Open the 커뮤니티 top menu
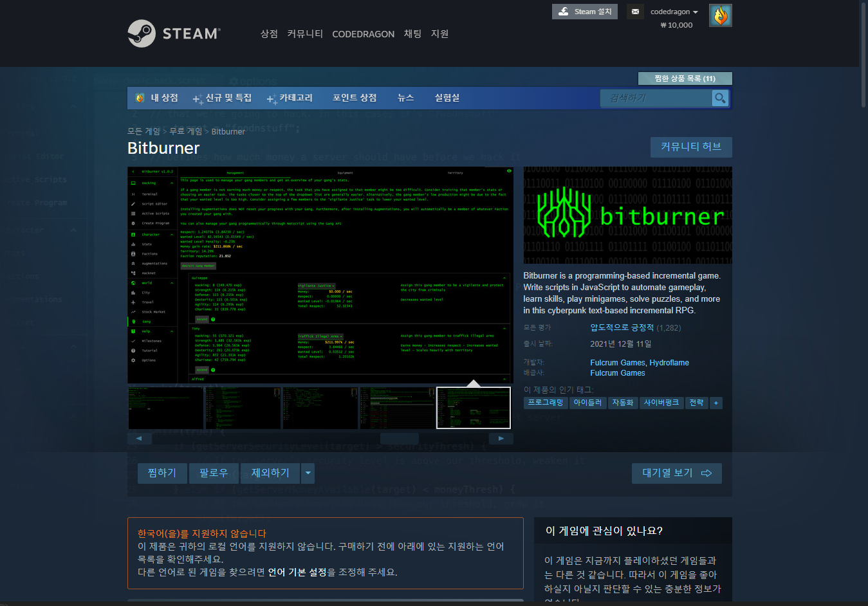Image resolution: width=868 pixels, height=606 pixels. point(305,33)
